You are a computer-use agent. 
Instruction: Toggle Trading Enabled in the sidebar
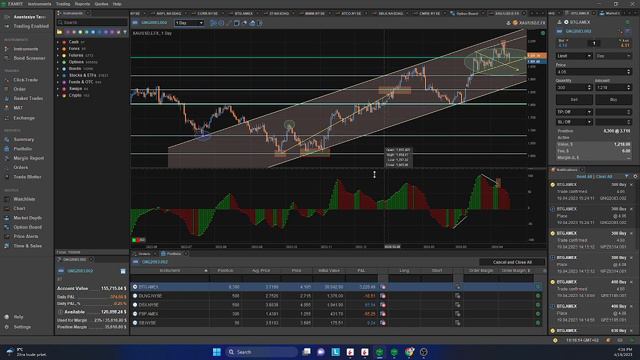pyautogui.click(x=27, y=26)
